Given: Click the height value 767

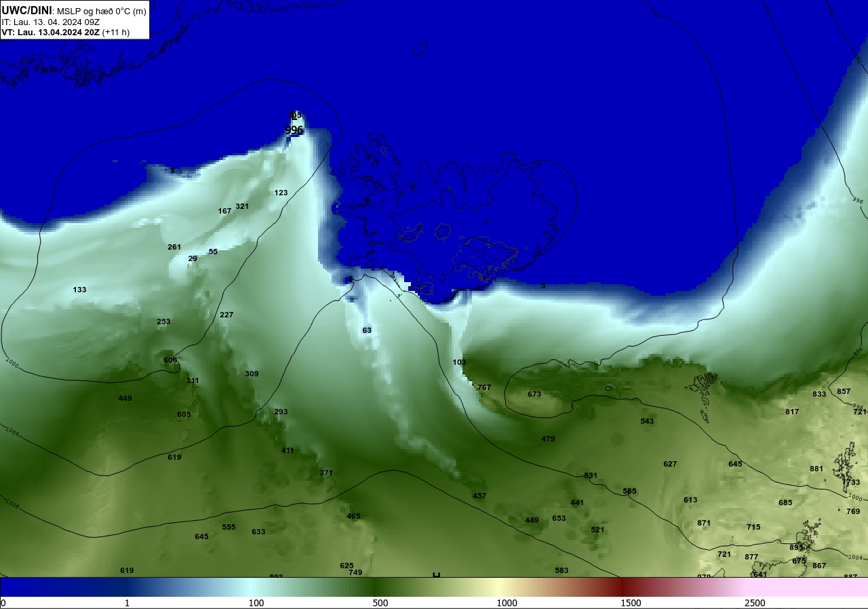Looking at the screenshot, I should point(484,387).
